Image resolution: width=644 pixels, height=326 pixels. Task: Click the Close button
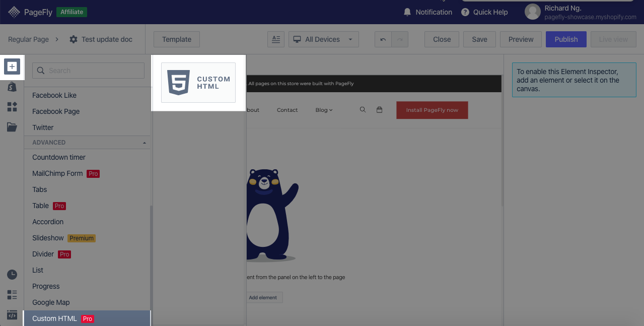coord(442,39)
